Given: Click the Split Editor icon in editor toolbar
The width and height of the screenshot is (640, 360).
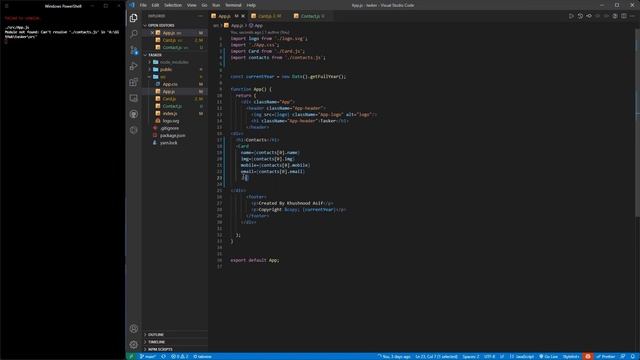Looking at the screenshot, I should pos(624,16).
